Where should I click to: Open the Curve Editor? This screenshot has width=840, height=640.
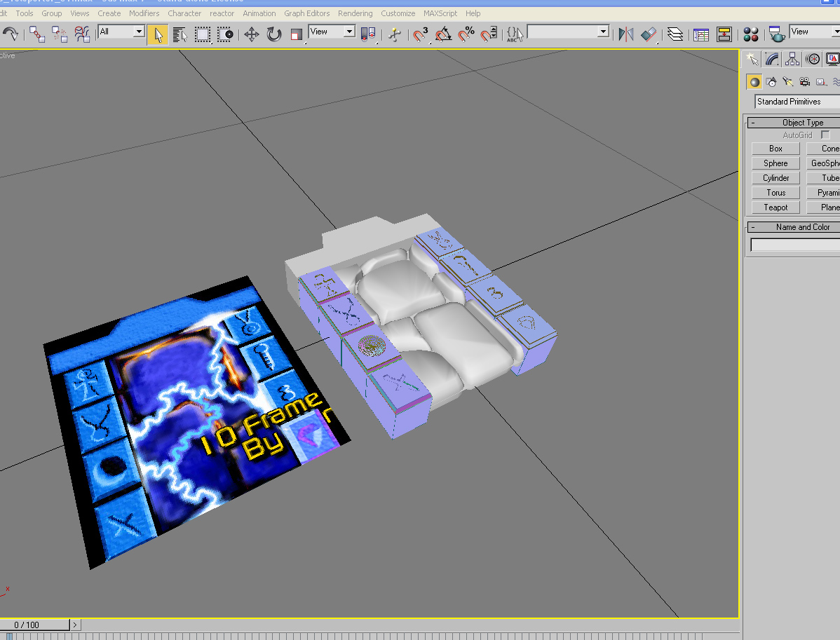(x=701, y=35)
